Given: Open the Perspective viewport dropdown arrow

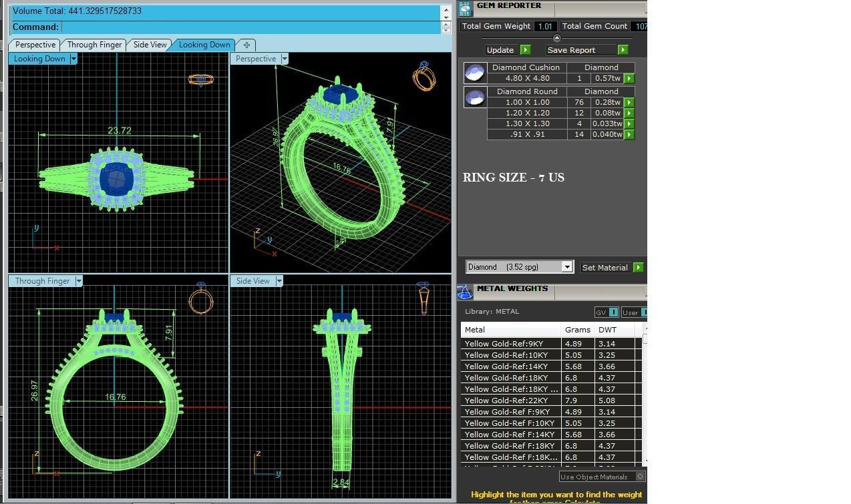Looking at the screenshot, I should [285, 59].
